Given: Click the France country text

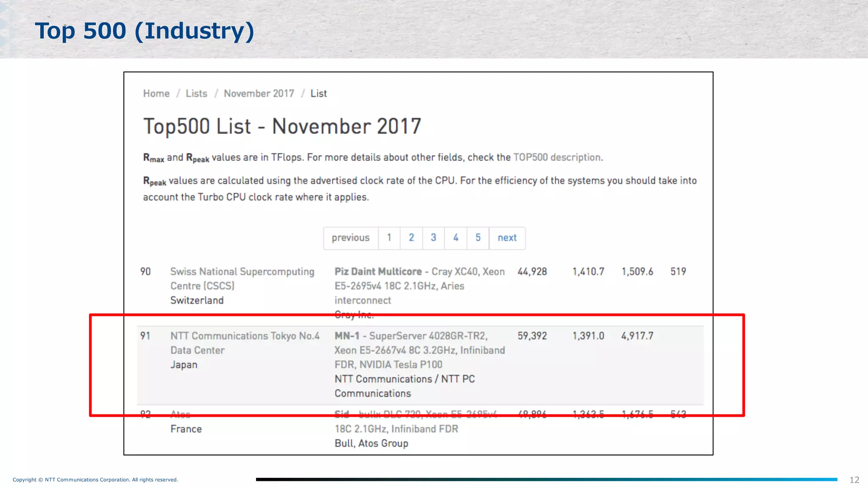Looking at the screenshot, I should tap(186, 429).
